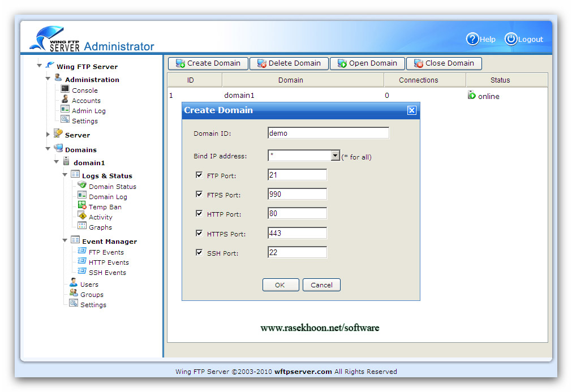Click the Delete Domain toolbar button
The height and width of the screenshot is (392, 572).
[289, 63]
